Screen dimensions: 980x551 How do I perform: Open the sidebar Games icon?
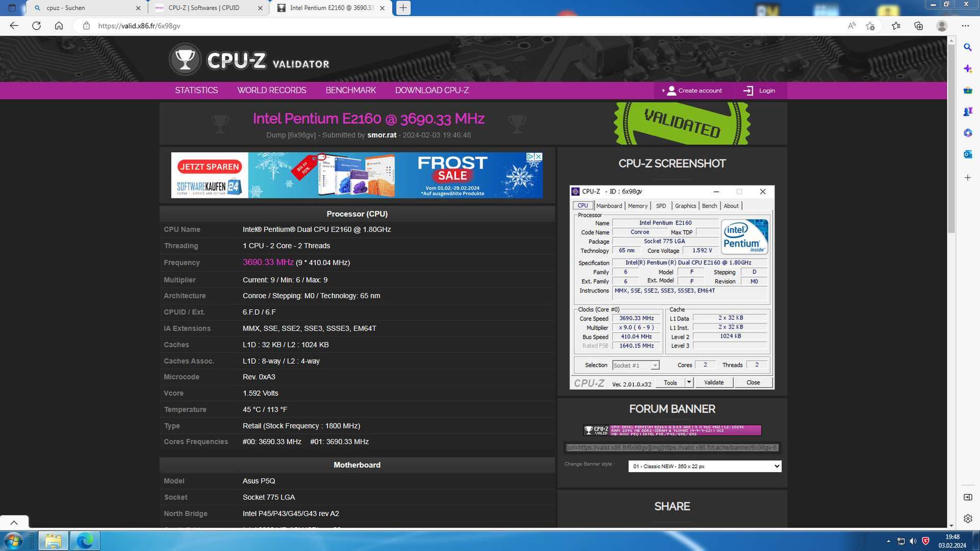968,111
